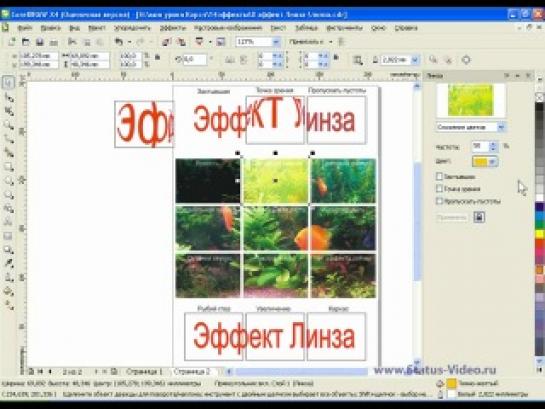The image size is (545, 409).
Task: Open the Файл menu
Action: coord(24,28)
